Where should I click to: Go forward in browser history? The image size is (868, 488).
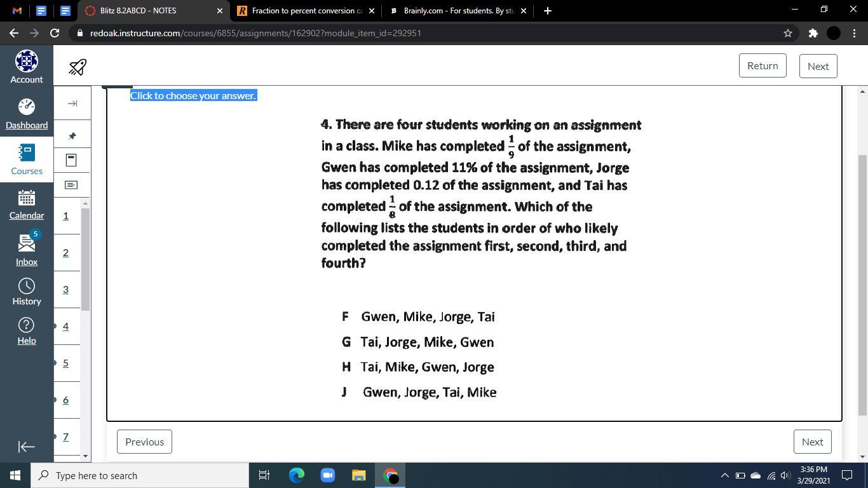[34, 33]
